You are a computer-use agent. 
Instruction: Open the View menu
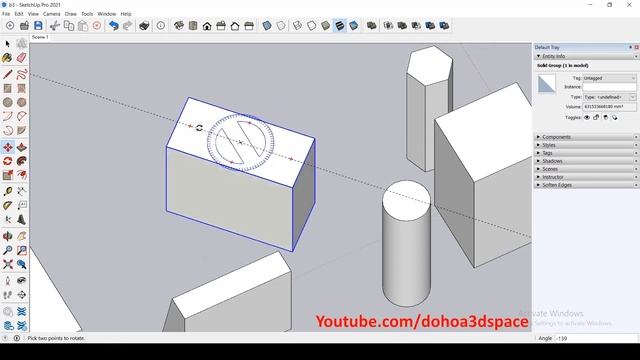point(33,14)
